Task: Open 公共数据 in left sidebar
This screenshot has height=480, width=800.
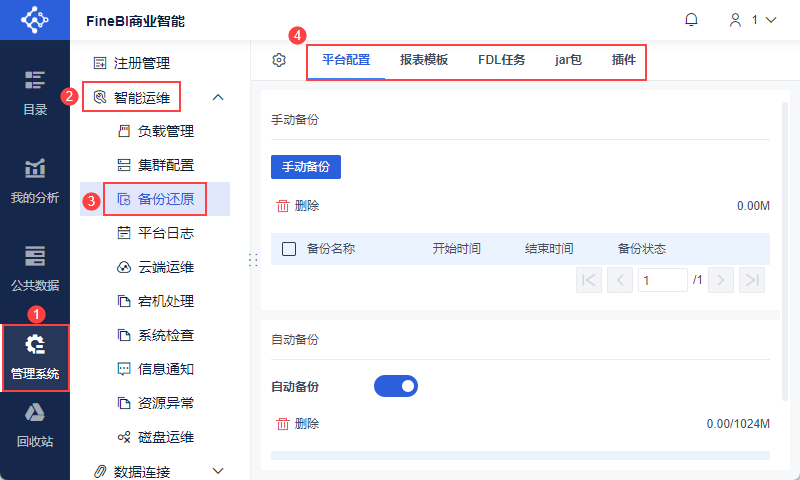Action: [35, 256]
